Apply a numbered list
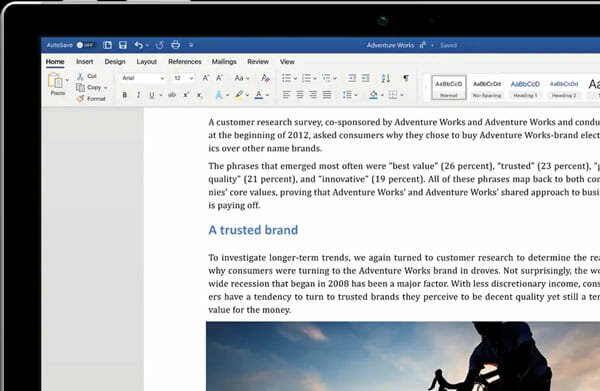The image size is (600, 391). 307,78
